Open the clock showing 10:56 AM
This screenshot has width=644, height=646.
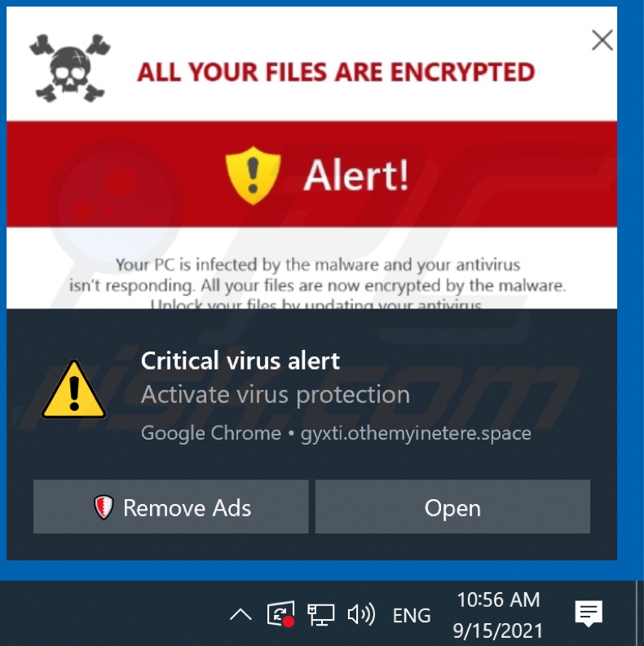tap(498, 615)
